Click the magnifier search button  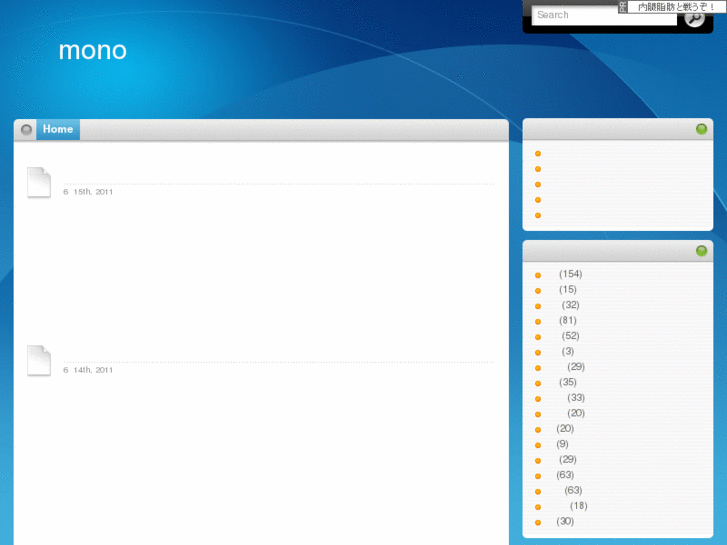pyautogui.click(x=694, y=18)
